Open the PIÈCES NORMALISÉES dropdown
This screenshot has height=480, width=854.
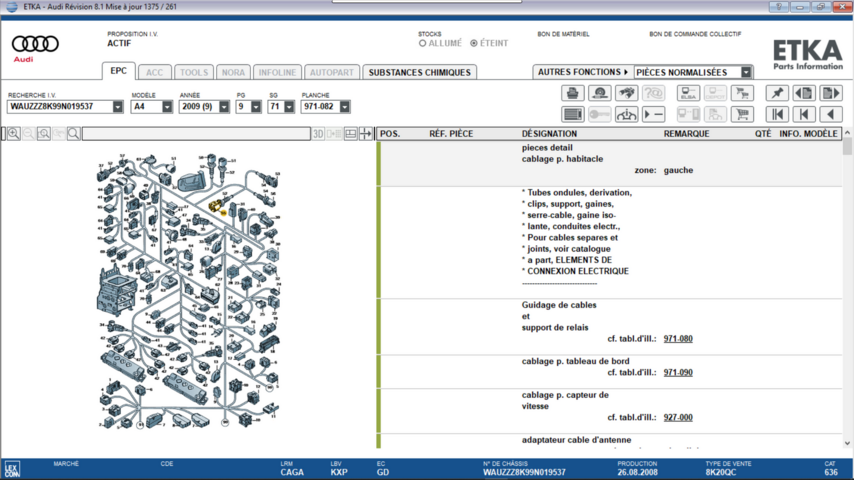click(x=746, y=72)
